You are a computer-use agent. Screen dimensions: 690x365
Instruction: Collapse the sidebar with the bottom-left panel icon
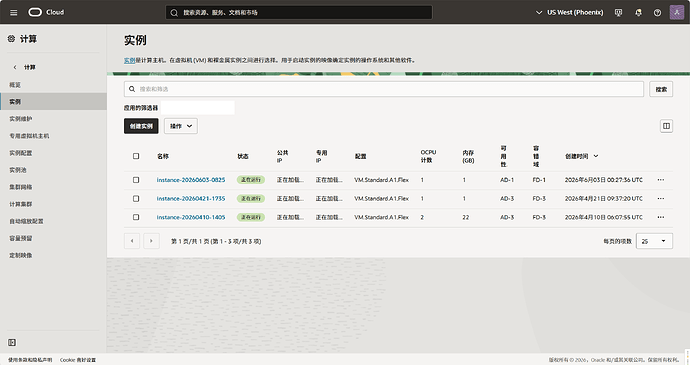[12, 342]
